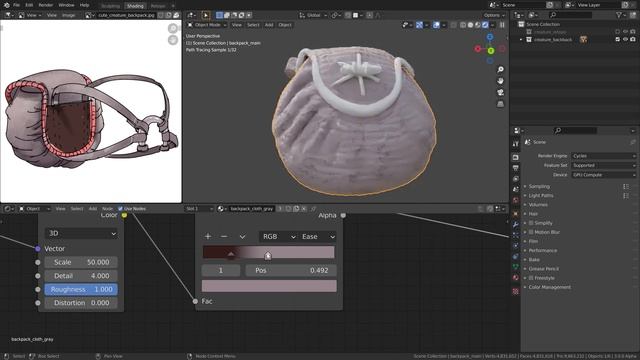Click Options button in 3D viewport header

pyautogui.click(x=494, y=15)
